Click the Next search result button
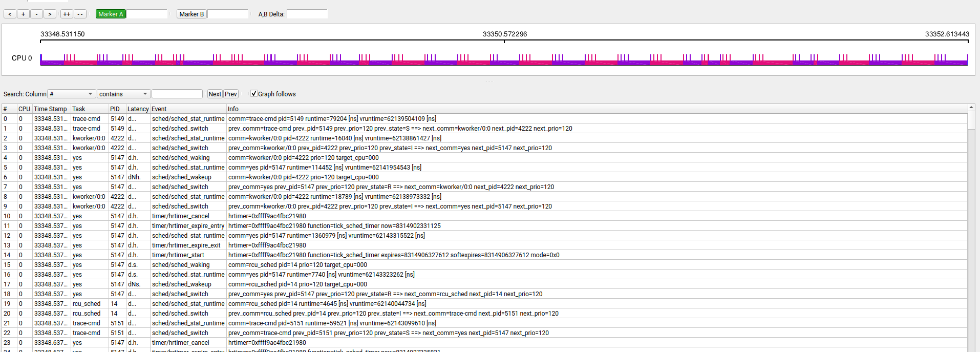This screenshot has width=980, height=352. 215,94
